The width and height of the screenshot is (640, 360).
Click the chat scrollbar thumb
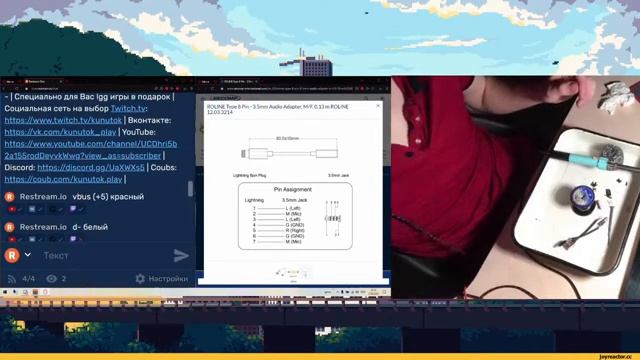pyautogui.click(x=190, y=189)
